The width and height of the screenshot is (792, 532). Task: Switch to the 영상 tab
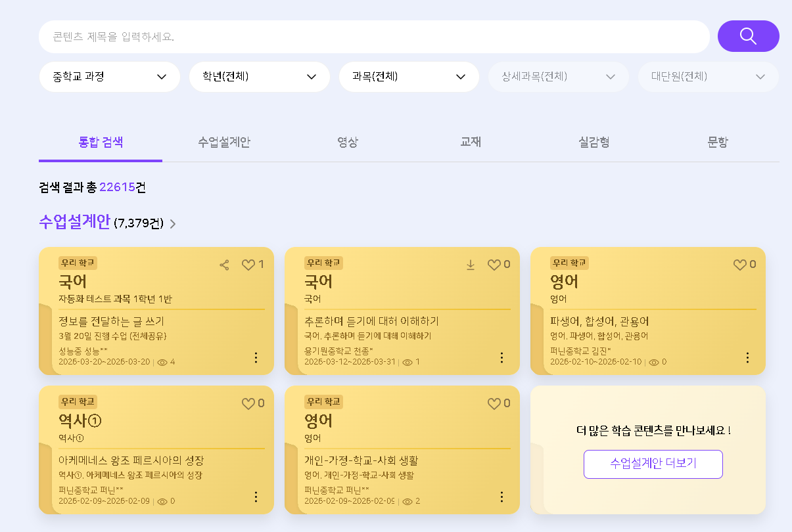pos(347,142)
